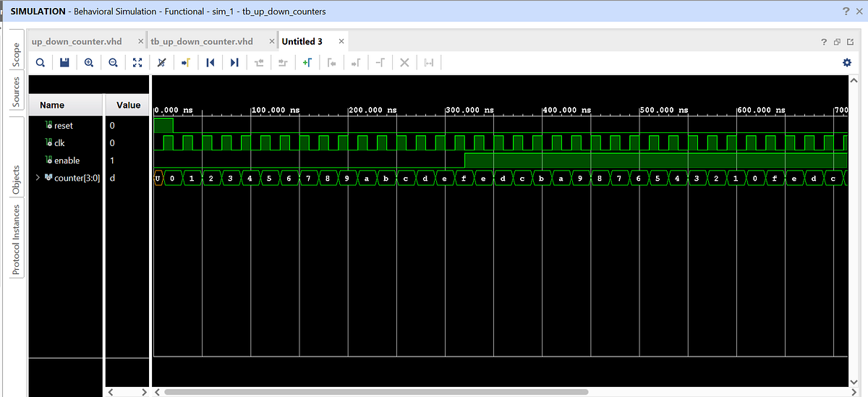Expand the counter[3:0] bus signal

click(38, 178)
